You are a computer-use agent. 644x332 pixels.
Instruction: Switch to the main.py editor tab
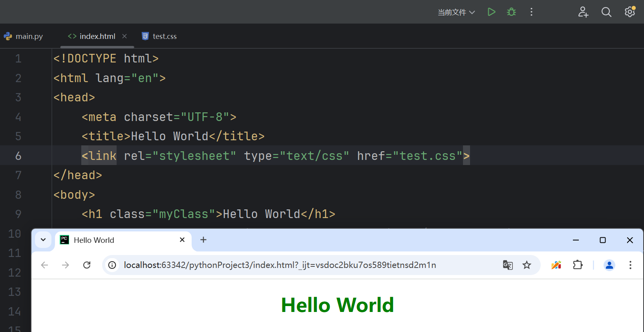[x=24, y=36]
